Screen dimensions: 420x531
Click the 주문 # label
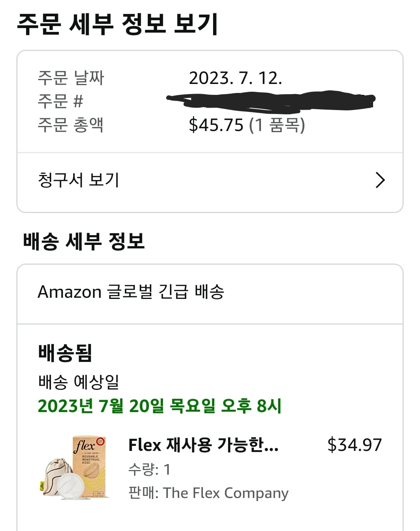tap(60, 101)
